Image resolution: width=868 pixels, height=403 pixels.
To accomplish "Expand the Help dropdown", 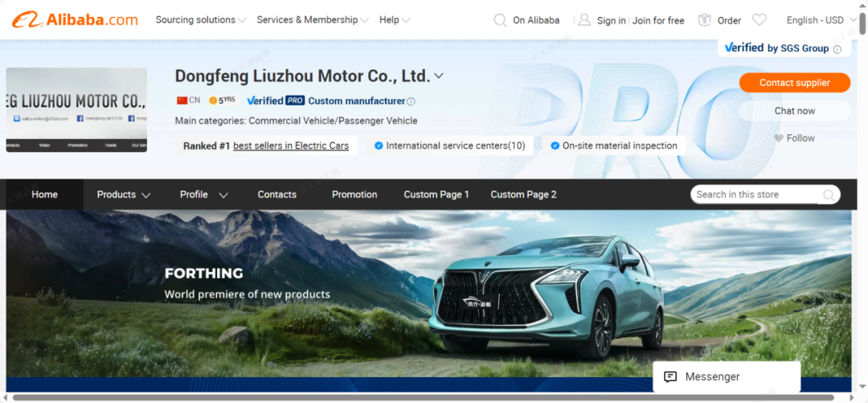I will pos(394,20).
